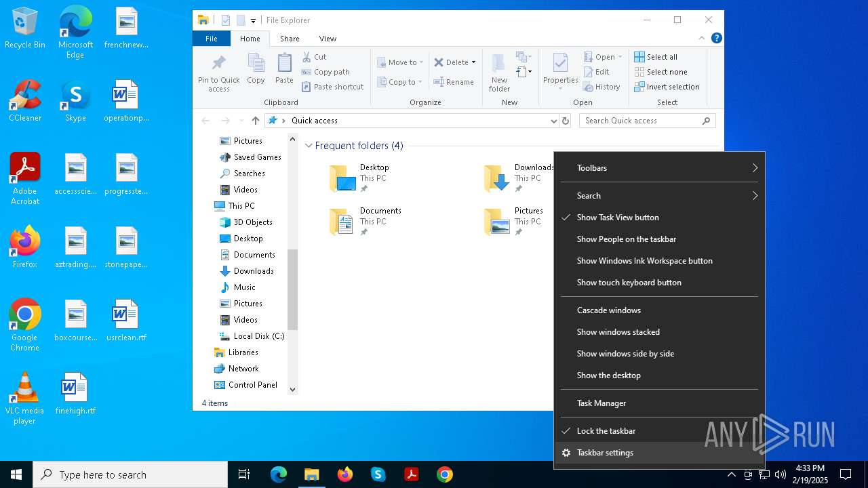Collapse the Frequent folders group
Viewport: 868px width, 488px height.
tap(309, 146)
